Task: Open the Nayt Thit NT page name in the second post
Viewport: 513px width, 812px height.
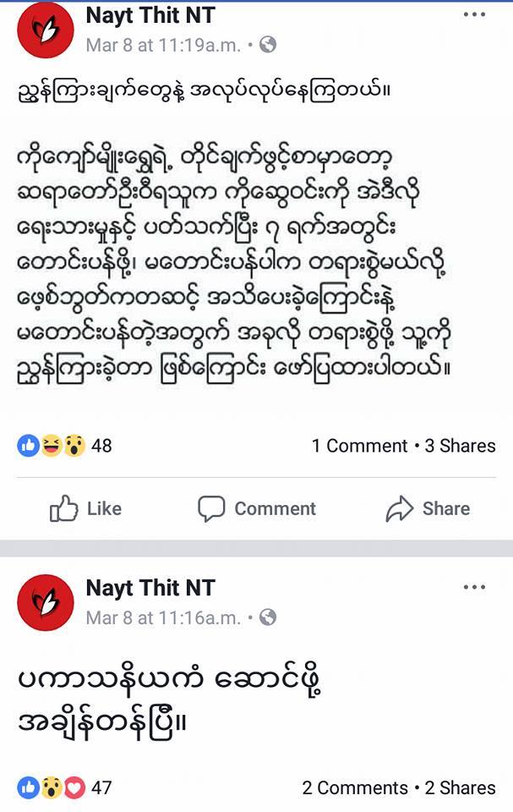Action: point(150,589)
